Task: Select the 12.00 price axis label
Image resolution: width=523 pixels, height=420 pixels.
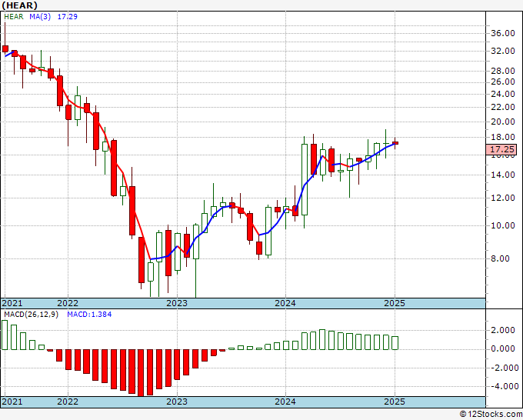Action: pos(503,198)
